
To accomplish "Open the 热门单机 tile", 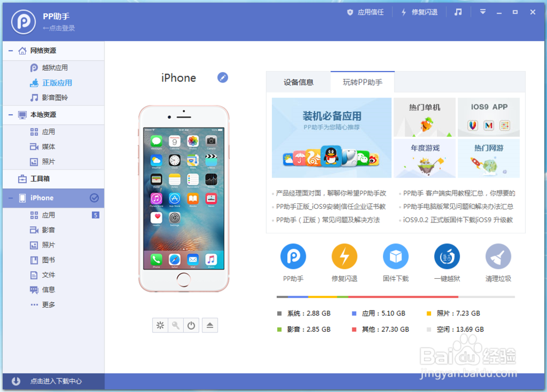I will pos(424,117).
